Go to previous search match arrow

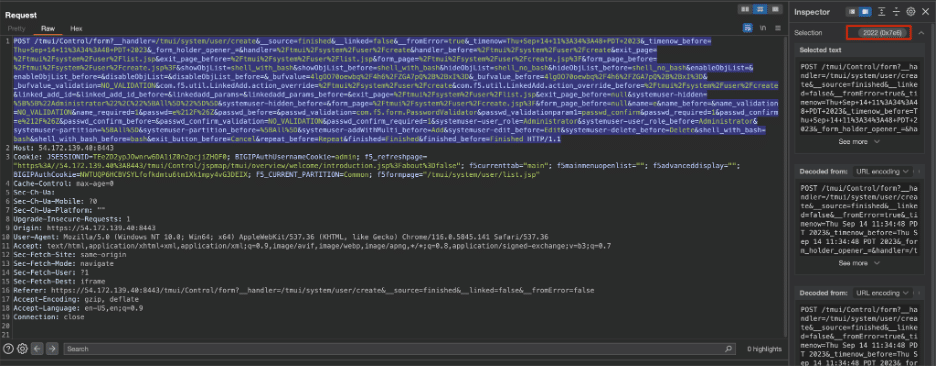(x=37, y=349)
